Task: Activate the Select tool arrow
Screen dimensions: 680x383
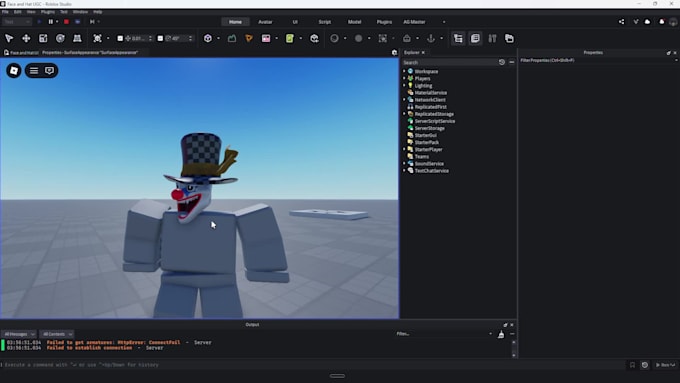Action: pos(9,39)
